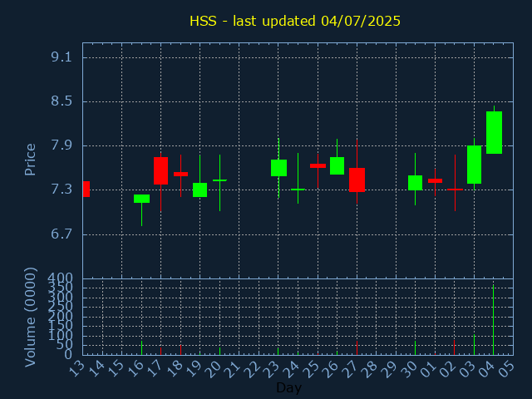Click day label '30' on the x-axis

coord(409,369)
